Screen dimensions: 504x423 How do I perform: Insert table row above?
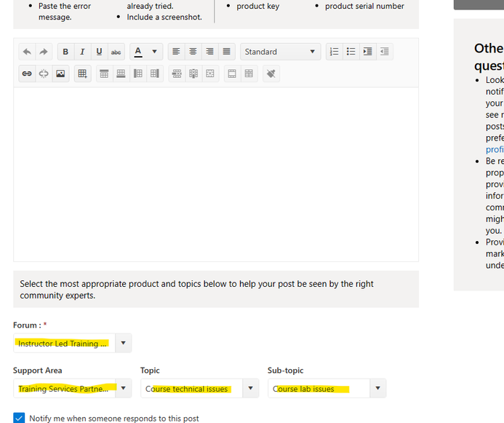(104, 74)
